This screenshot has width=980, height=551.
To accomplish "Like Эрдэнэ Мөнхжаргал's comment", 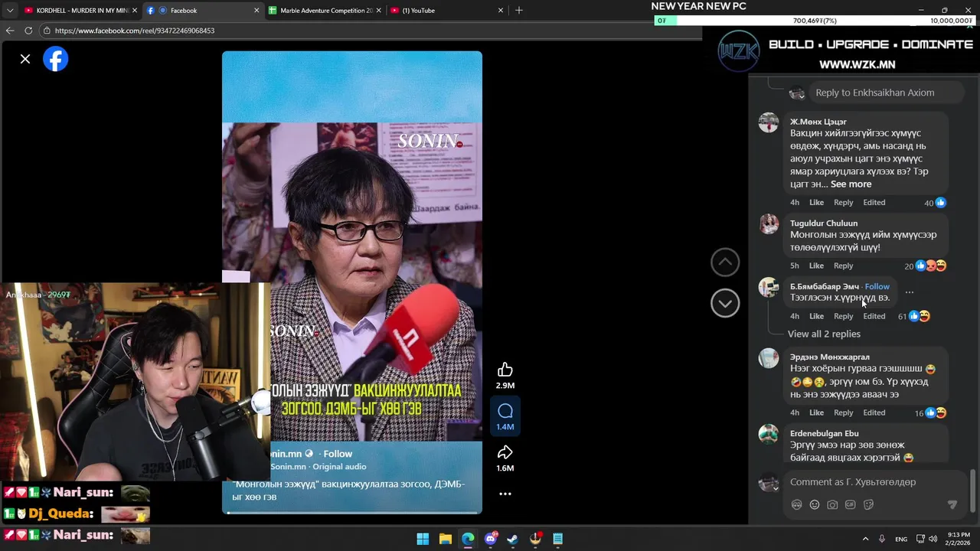I will coord(816,412).
